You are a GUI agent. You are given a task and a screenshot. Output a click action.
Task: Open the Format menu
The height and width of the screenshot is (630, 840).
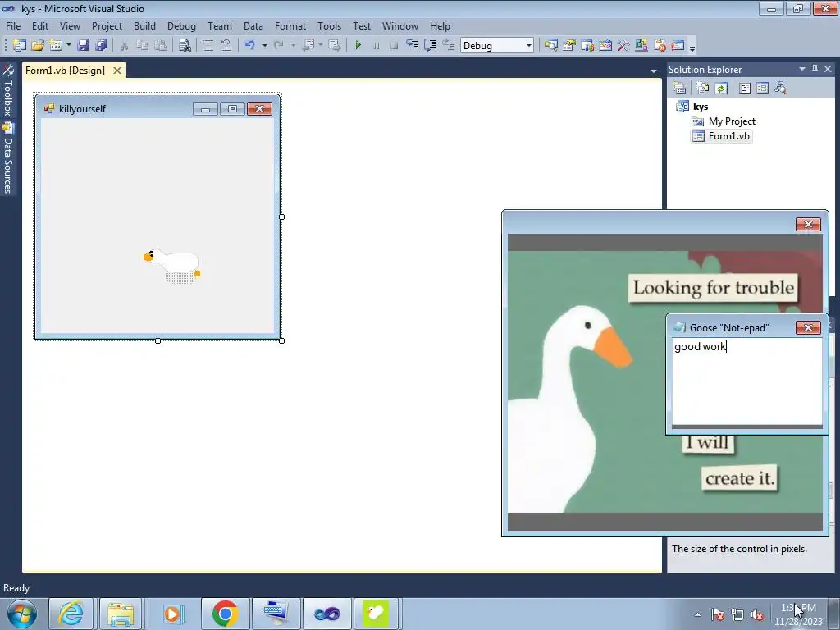tap(290, 25)
